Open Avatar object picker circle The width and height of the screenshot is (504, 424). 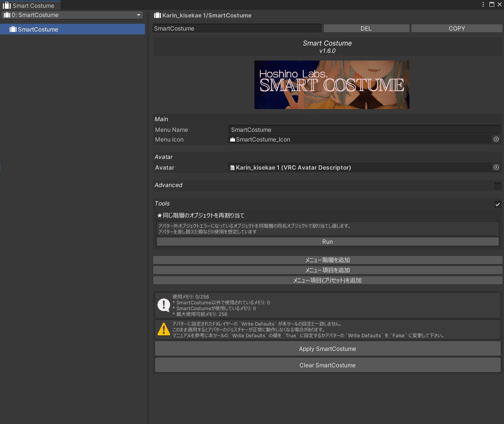496,167
